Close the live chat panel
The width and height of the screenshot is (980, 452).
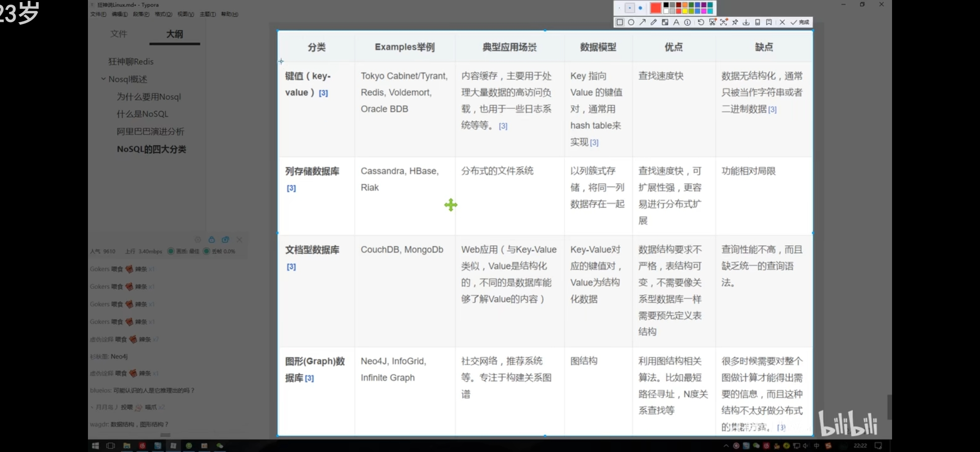point(239,240)
